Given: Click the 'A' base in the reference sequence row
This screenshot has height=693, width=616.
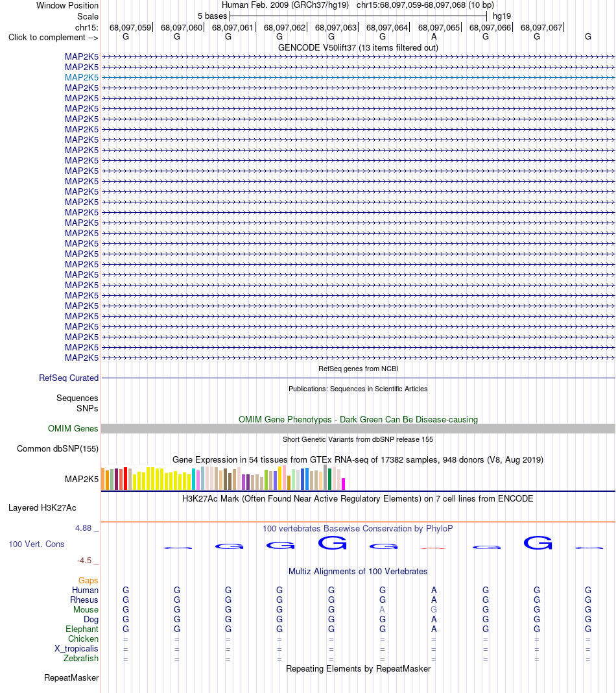Looking at the screenshot, I should click(434, 37).
